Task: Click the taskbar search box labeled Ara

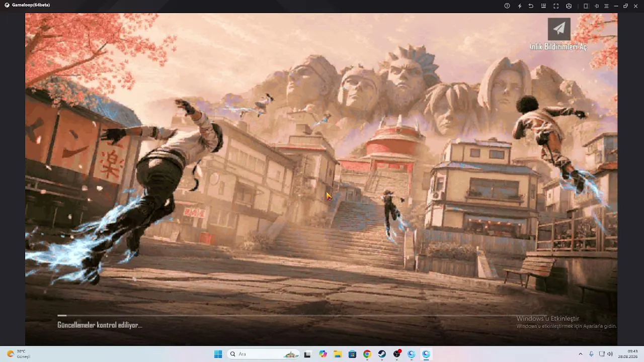Action: tap(263, 354)
